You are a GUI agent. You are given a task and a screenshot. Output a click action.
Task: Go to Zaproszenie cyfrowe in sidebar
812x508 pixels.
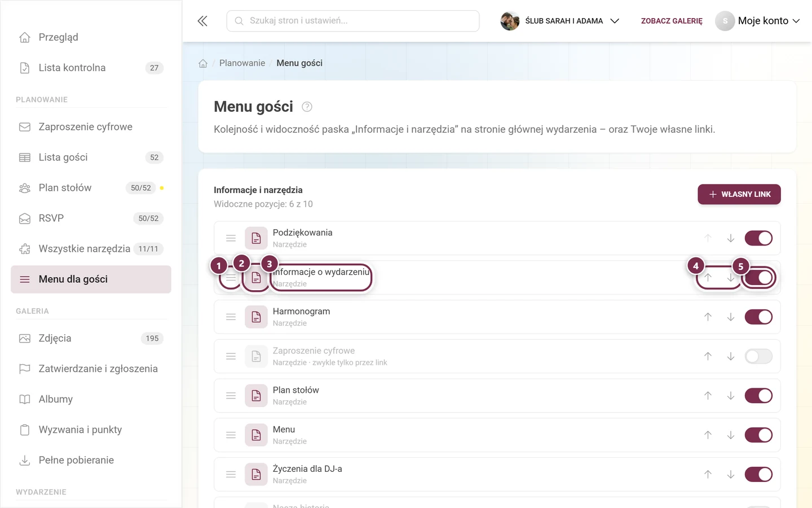pos(91,127)
